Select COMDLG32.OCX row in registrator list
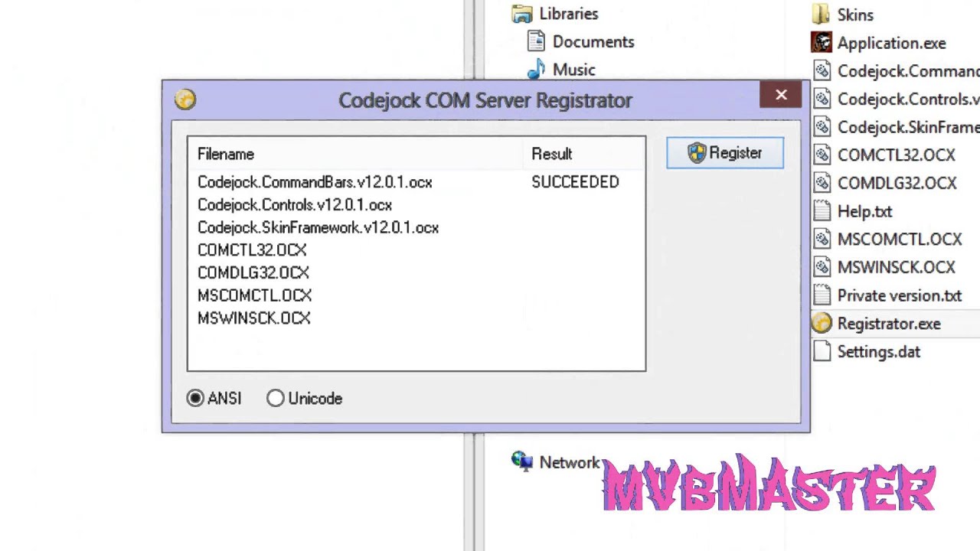The height and width of the screenshot is (551, 980). (x=416, y=273)
